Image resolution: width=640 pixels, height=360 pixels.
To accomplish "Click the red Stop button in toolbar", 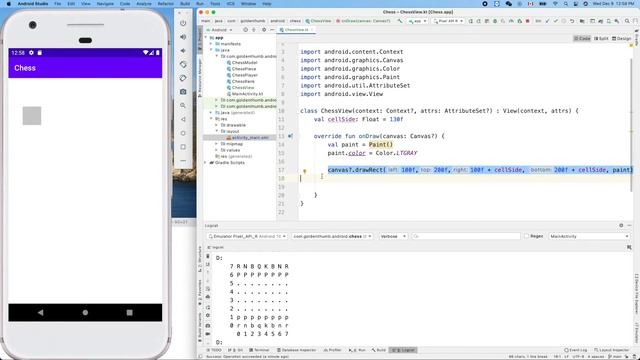I will (527, 21).
